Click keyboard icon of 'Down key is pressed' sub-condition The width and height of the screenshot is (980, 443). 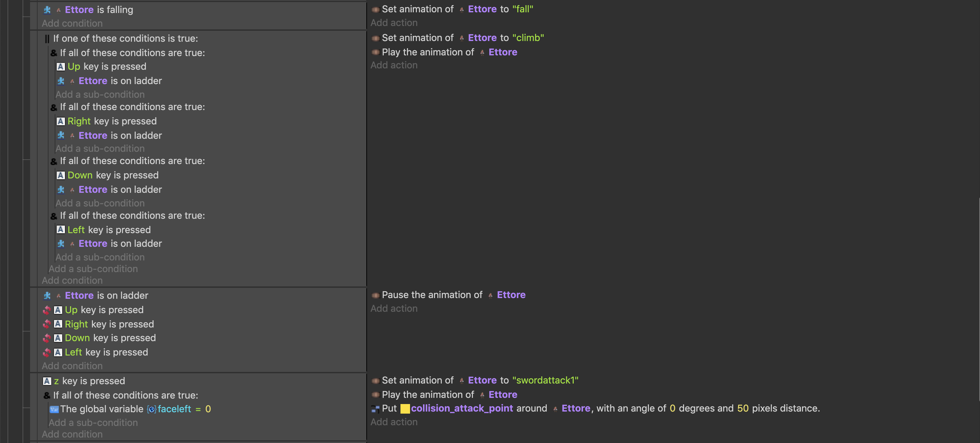point(60,175)
